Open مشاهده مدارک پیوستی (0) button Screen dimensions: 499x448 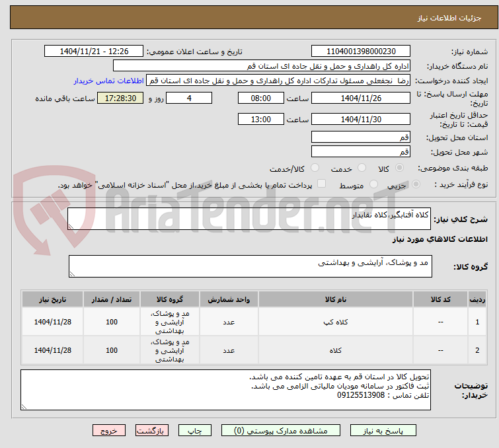click(x=281, y=431)
